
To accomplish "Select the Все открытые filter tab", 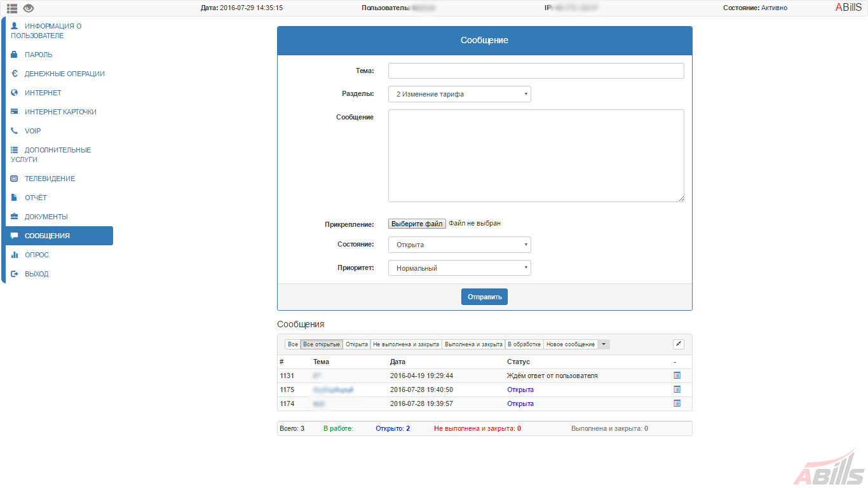I will [322, 344].
